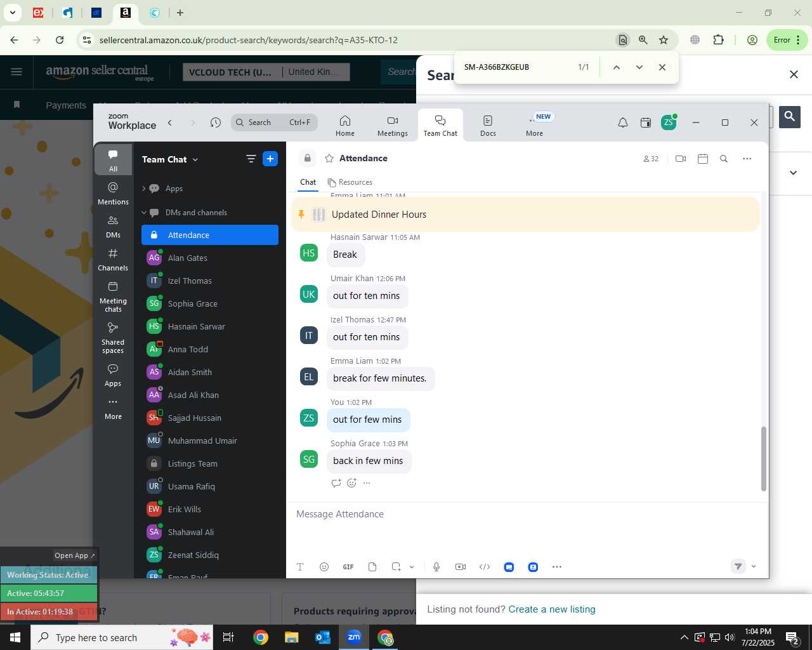Expand Team Chat header dropdown

pyautogui.click(x=195, y=160)
